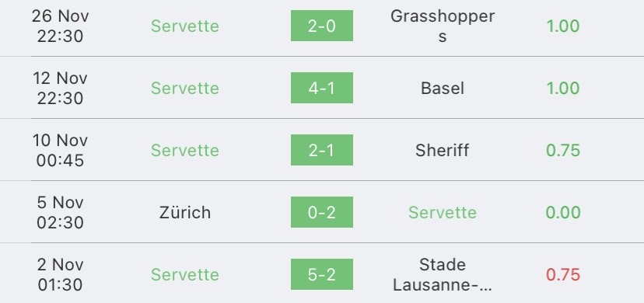Image resolution: width=644 pixels, height=303 pixels.
Task: Click the 26 Nov 22:30 date cell
Action: (60, 26)
